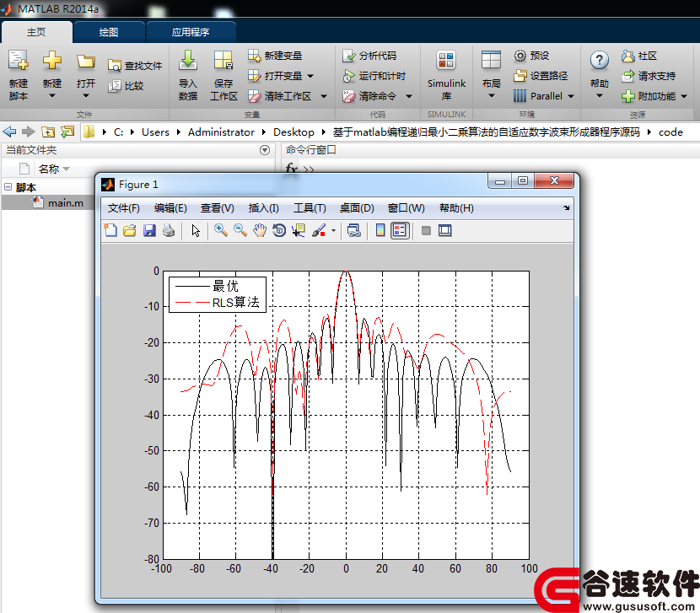Select main.m in the file list
The width and height of the screenshot is (700, 613).
[65, 203]
